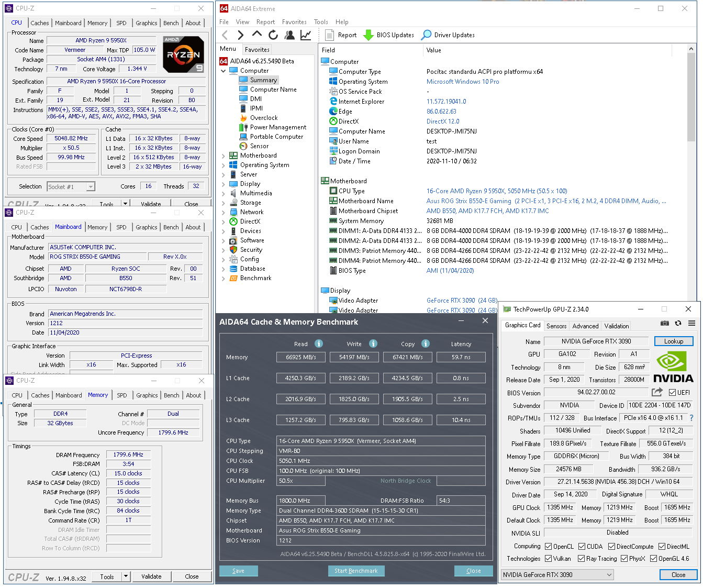This screenshot has width=703, height=588.
Task: Toggle the UEFI checkbox in GPU-Z
Action: (x=672, y=393)
